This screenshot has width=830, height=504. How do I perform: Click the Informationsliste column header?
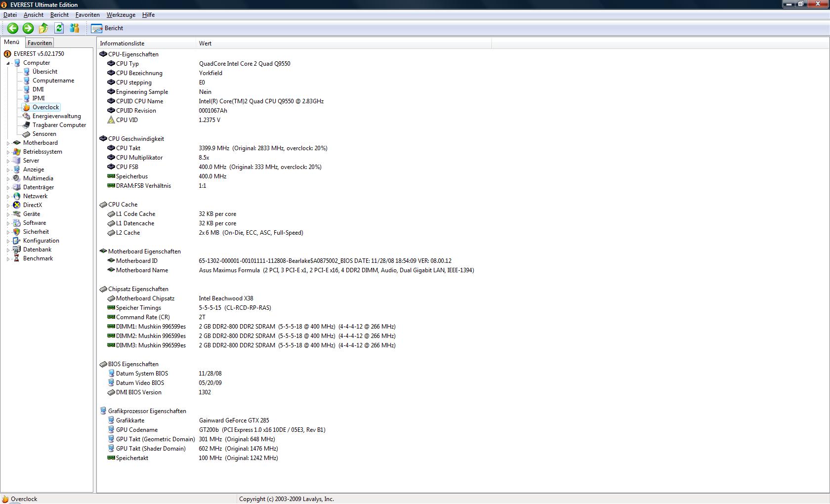pyautogui.click(x=146, y=43)
